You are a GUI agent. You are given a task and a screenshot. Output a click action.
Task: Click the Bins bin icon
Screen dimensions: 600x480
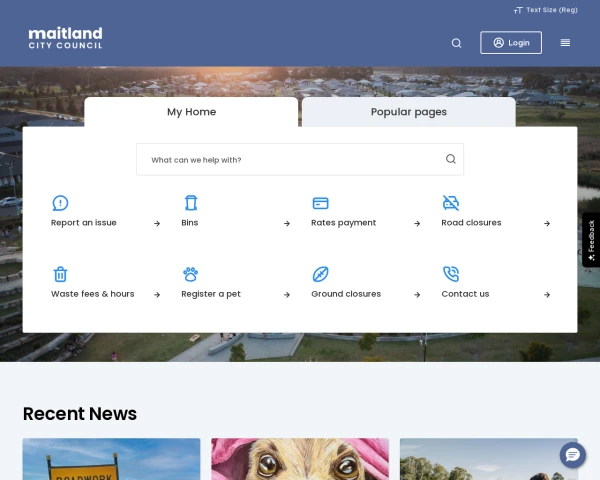tap(191, 203)
